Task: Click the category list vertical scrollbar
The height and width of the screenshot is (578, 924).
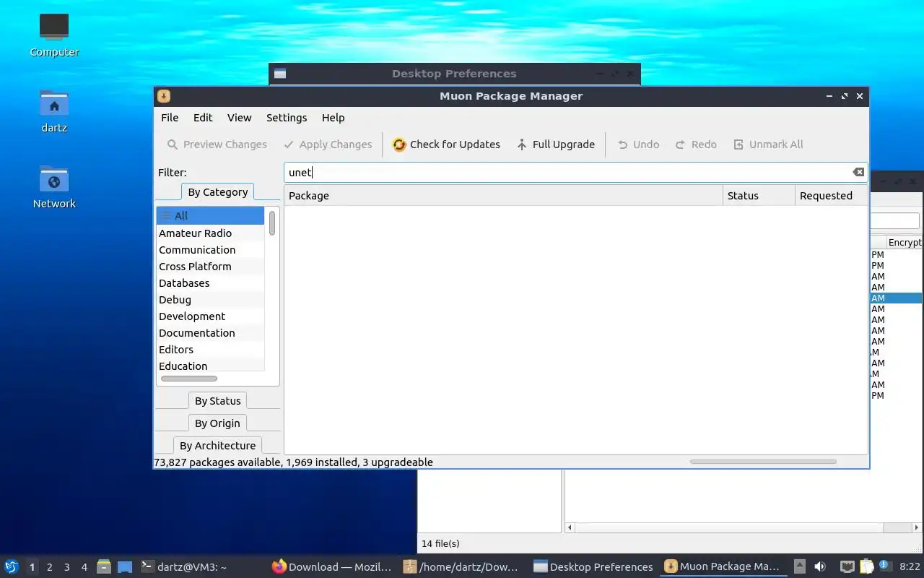Action: [x=272, y=223]
